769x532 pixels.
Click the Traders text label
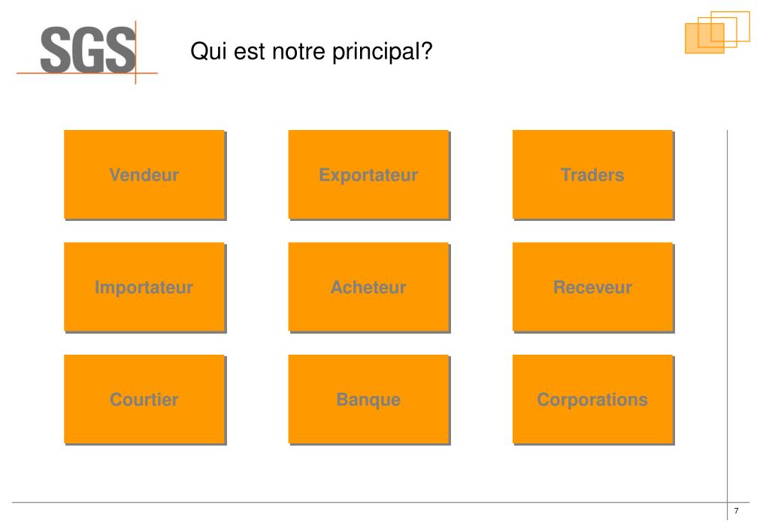592,175
